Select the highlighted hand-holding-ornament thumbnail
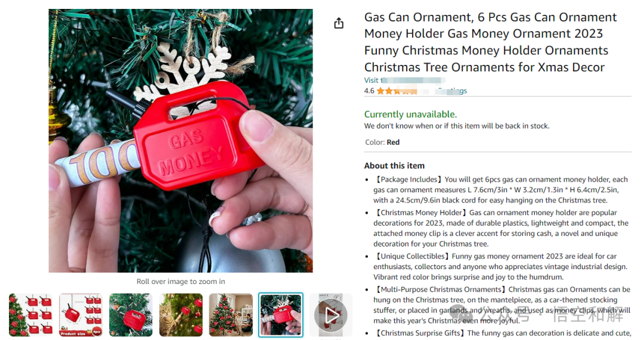Viewport: 644px width, 340px height. tap(281, 315)
